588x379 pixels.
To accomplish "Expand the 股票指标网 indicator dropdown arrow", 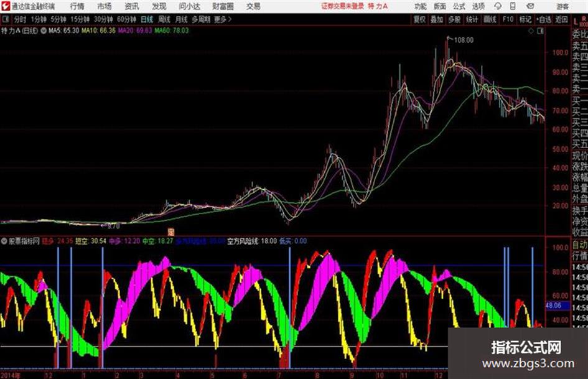I will (4, 241).
